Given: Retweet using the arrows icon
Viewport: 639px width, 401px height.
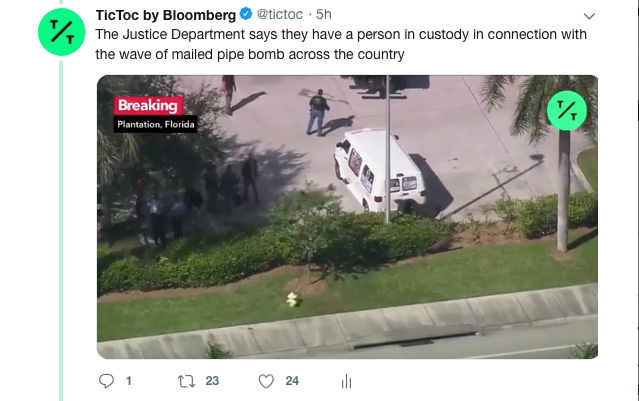Looking at the screenshot, I should click(x=186, y=381).
